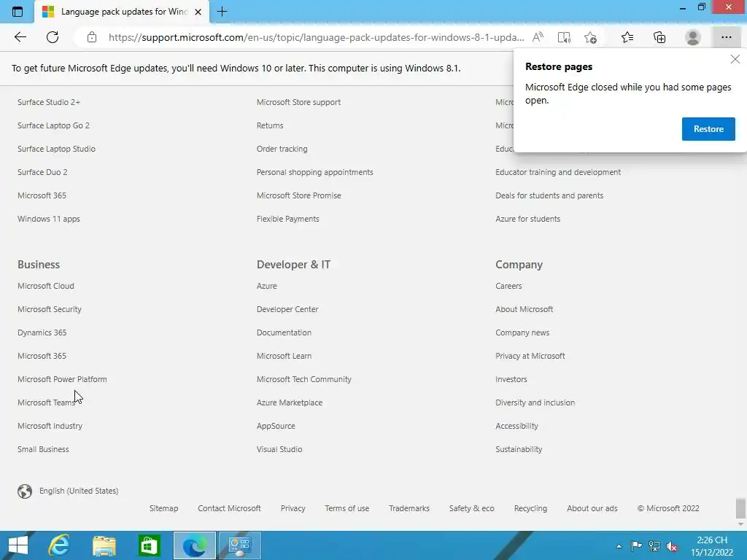Image resolution: width=747 pixels, height=560 pixels.
Task: Click the globe language icon
Action: [x=25, y=491]
